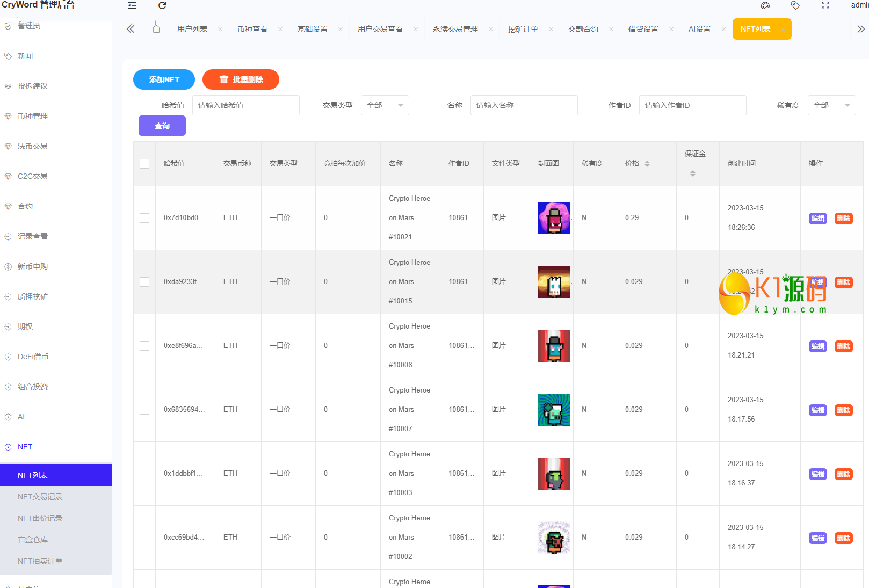Switch to the 永续交易管理 tab
This screenshot has height=588, width=869.
(455, 29)
